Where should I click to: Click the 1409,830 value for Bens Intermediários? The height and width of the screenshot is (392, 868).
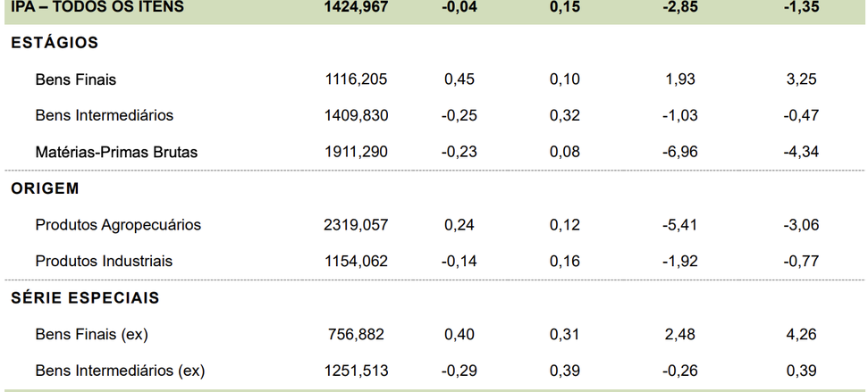(x=356, y=115)
